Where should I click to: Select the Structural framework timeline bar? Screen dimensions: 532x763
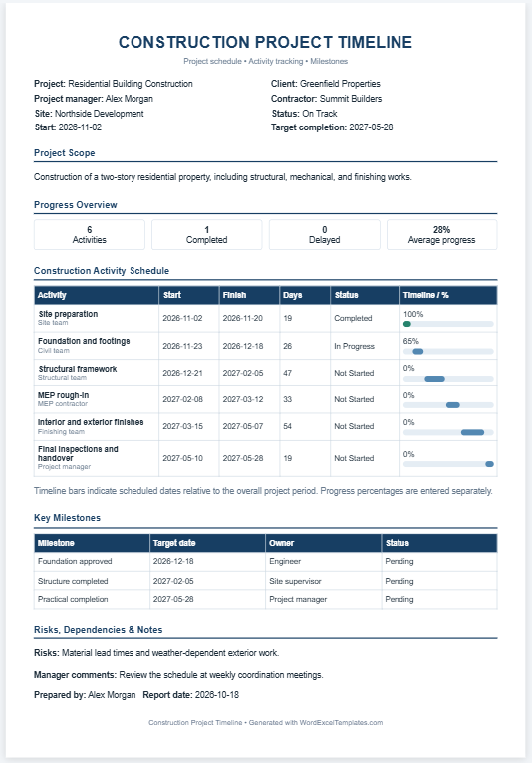434,379
